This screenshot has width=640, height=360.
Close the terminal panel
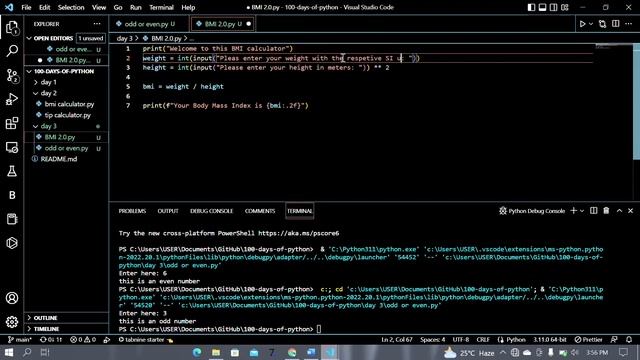pos(630,211)
